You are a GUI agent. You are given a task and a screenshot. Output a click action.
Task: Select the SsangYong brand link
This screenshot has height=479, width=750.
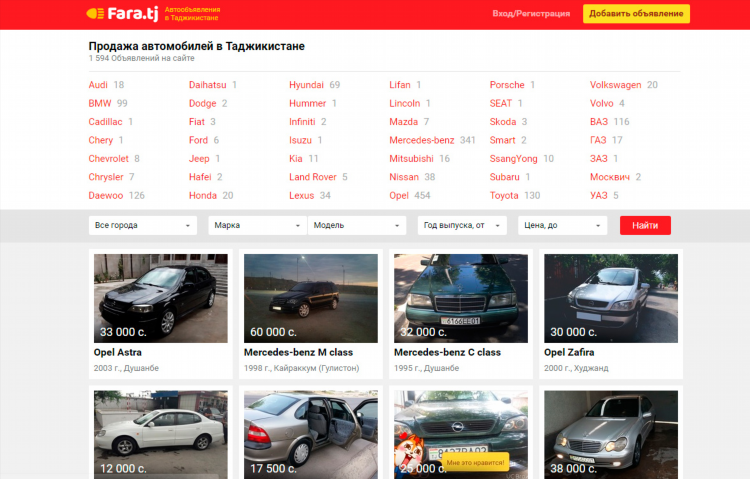coord(514,158)
